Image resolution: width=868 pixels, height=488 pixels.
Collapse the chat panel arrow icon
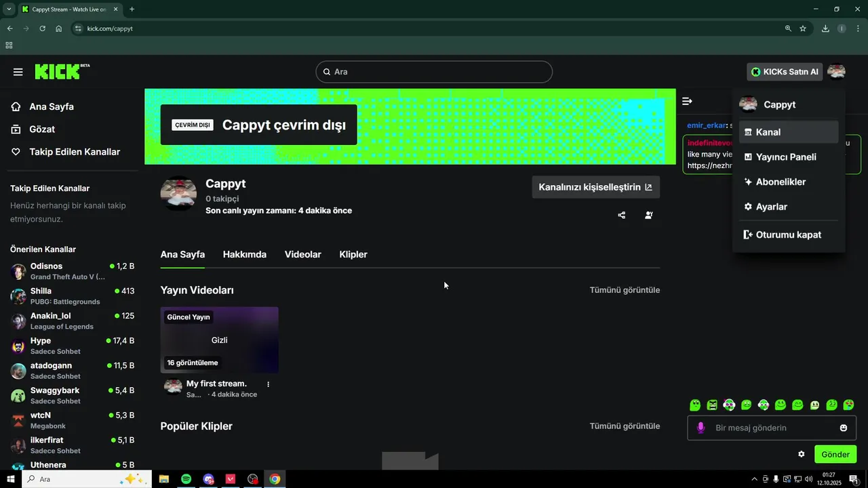point(687,101)
